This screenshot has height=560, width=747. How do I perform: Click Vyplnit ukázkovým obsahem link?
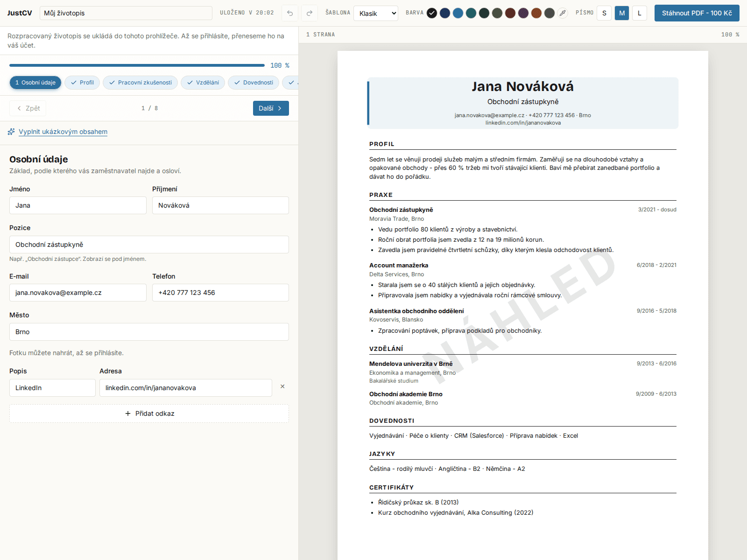(63, 132)
